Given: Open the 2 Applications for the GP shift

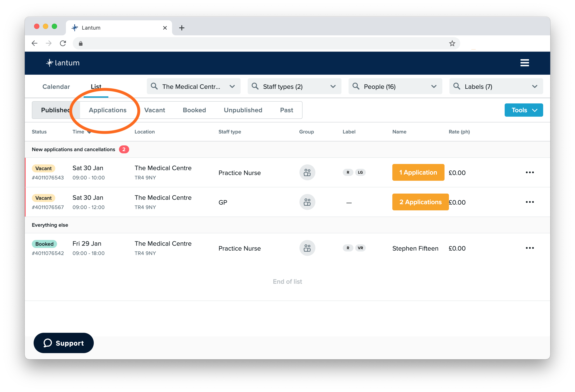Looking at the screenshot, I should point(420,202).
